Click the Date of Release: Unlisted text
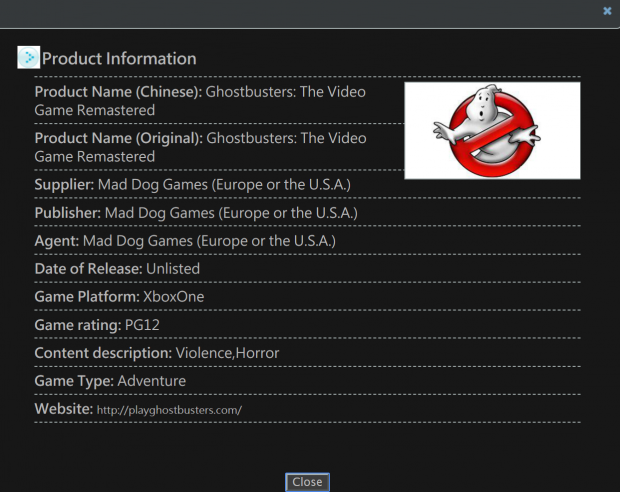This screenshot has height=492, width=620. [x=117, y=269]
